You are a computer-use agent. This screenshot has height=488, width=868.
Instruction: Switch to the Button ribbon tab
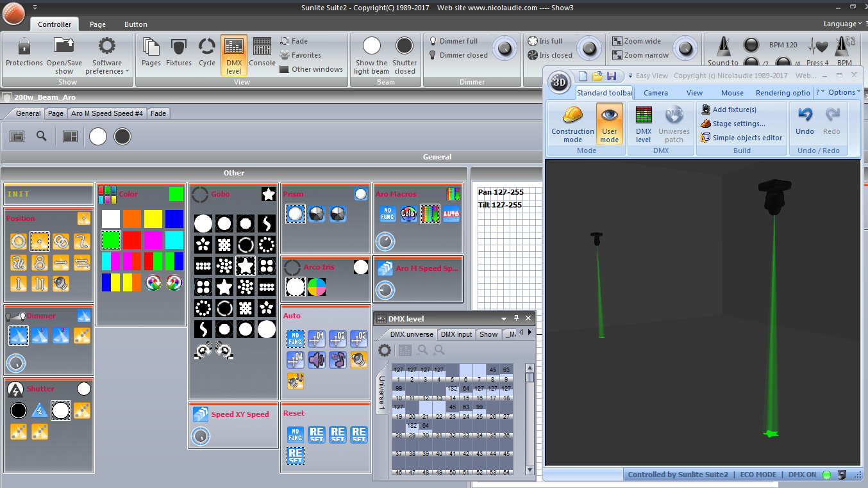136,24
